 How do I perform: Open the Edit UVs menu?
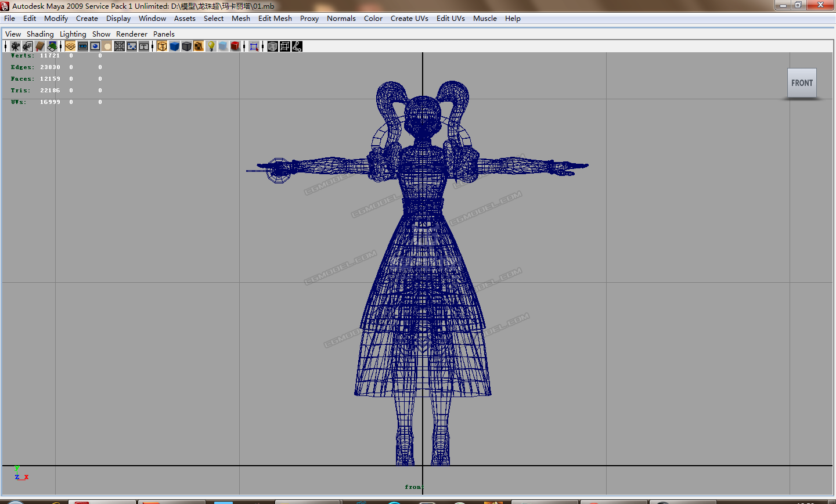click(x=451, y=18)
